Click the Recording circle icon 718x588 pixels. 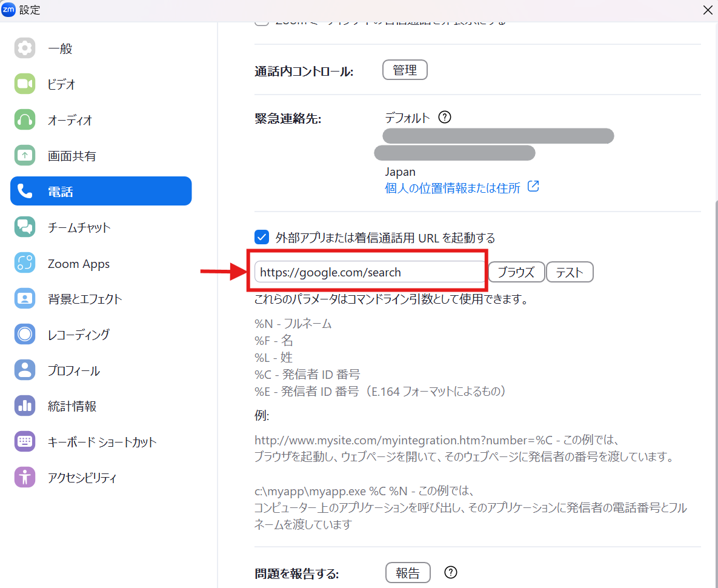(x=25, y=334)
